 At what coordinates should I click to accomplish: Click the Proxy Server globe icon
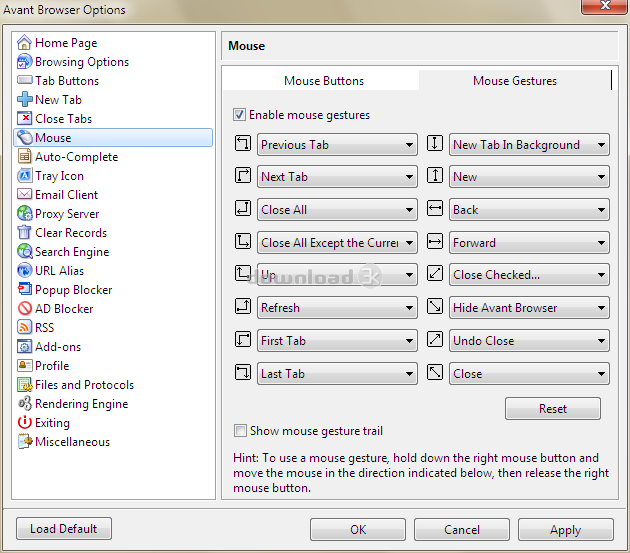tap(25, 214)
